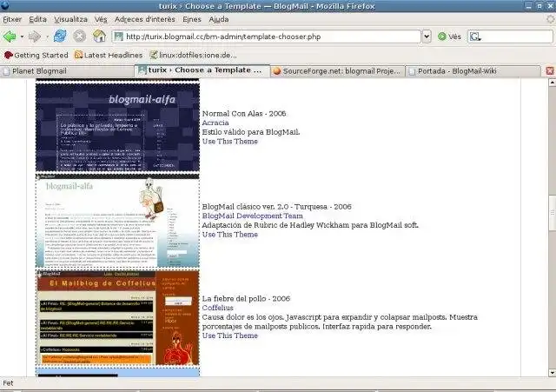Click the SourceForge tab favicon

click(x=277, y=71)
